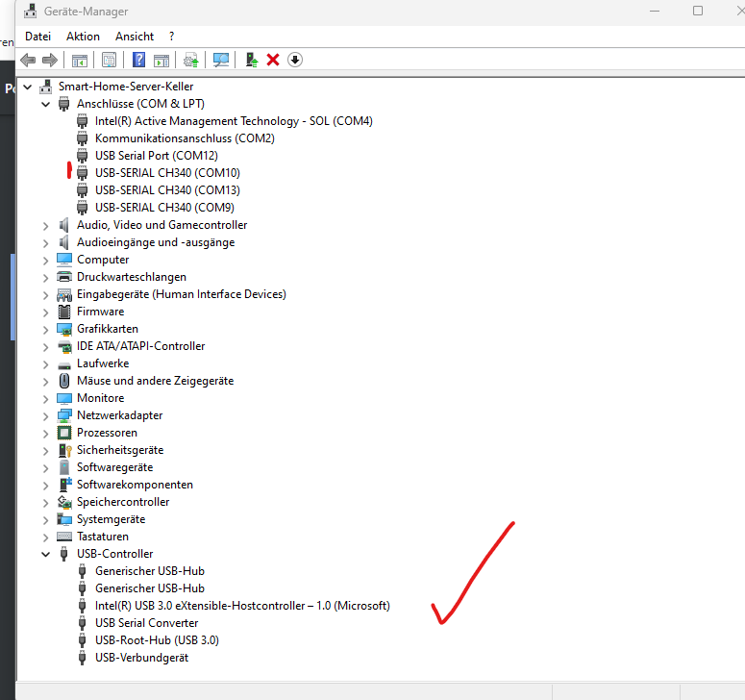Select Kommunikationsanschluss (COM2)
This screenshot has height=700, width=745.
(x=185, y=138)
